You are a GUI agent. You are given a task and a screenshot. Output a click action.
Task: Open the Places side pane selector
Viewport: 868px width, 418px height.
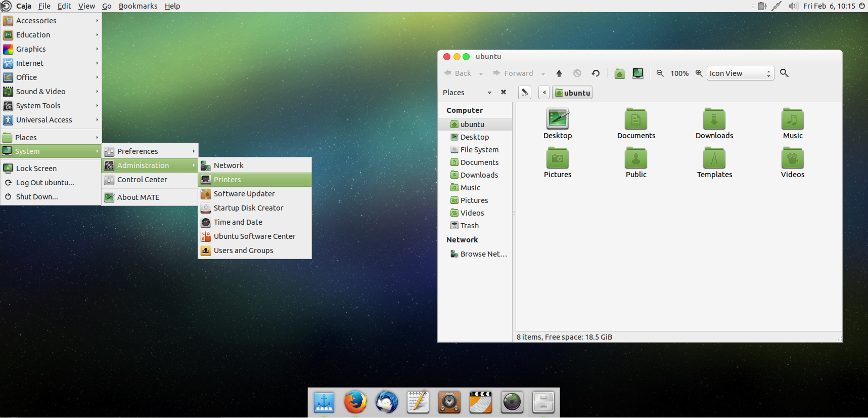tap(467, 93)
